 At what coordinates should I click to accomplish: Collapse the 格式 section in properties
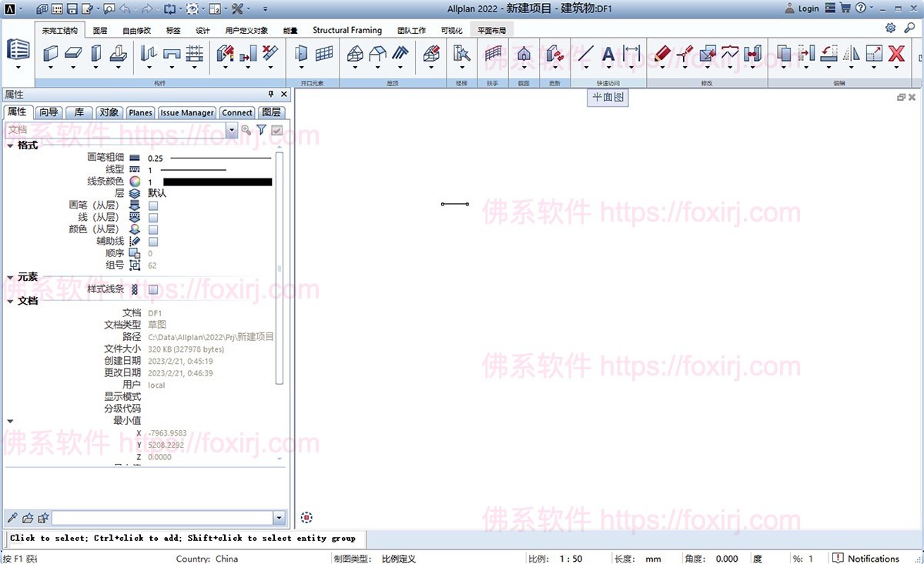tap(9, 145)
